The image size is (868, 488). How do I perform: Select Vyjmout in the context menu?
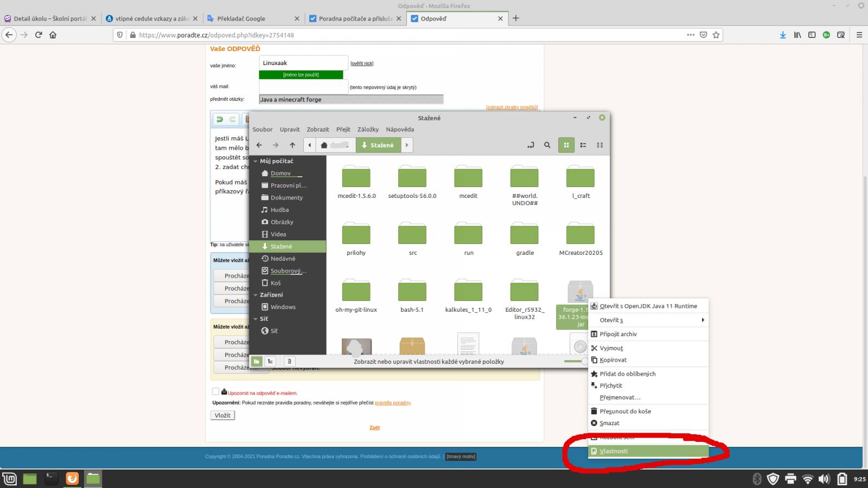coord(649,348)
